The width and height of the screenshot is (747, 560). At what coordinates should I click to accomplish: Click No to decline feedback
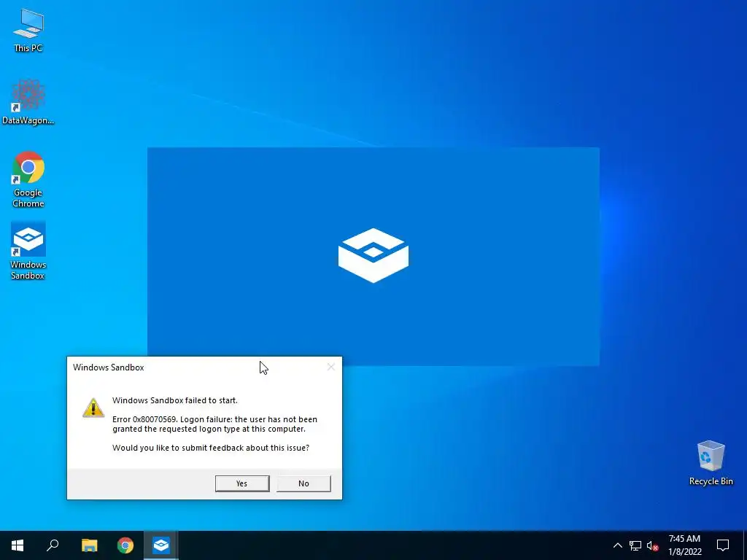tap(303, 483)
